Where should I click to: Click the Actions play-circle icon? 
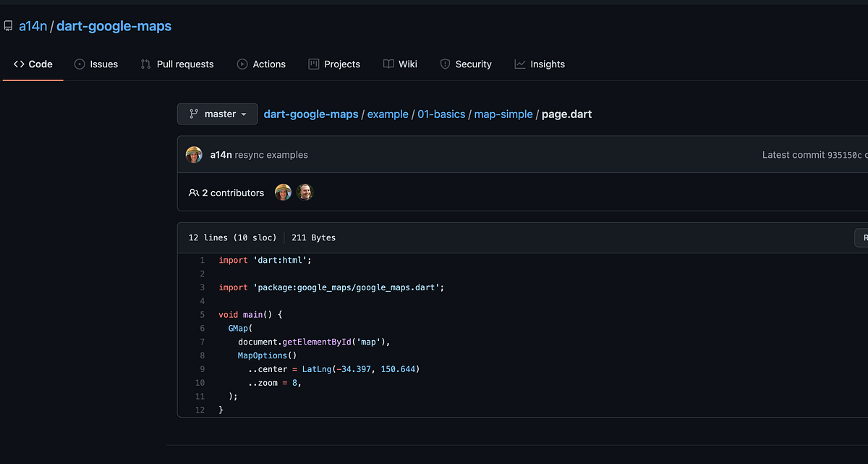[x=242, y=64]
